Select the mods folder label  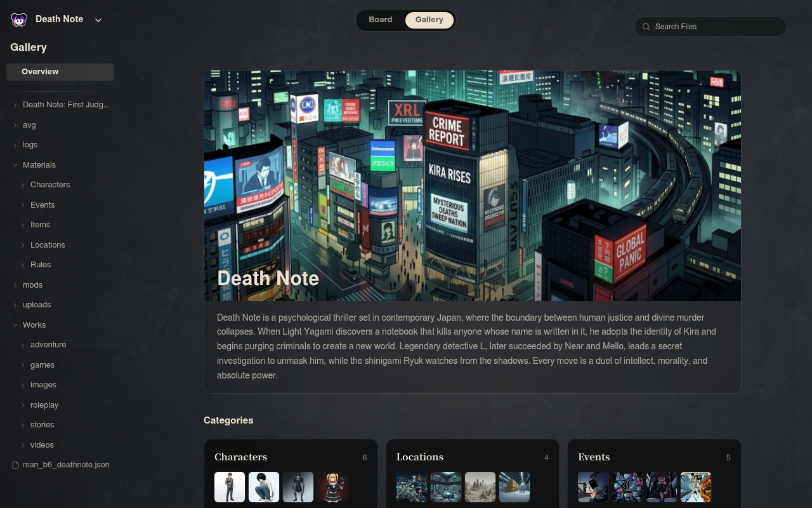32,285
